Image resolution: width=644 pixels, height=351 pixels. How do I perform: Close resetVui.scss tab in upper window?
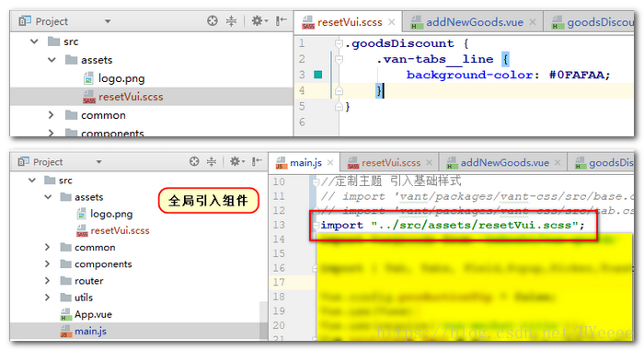[x=391, y=22]
